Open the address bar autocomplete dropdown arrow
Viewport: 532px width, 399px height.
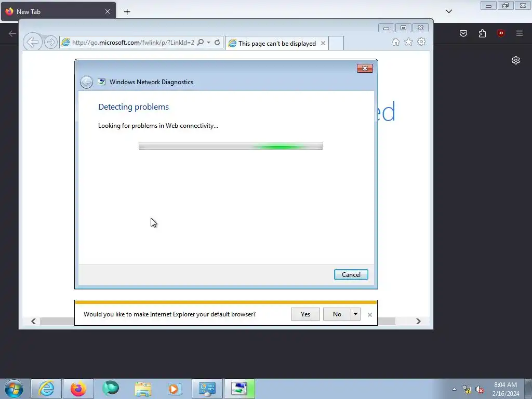209,43
